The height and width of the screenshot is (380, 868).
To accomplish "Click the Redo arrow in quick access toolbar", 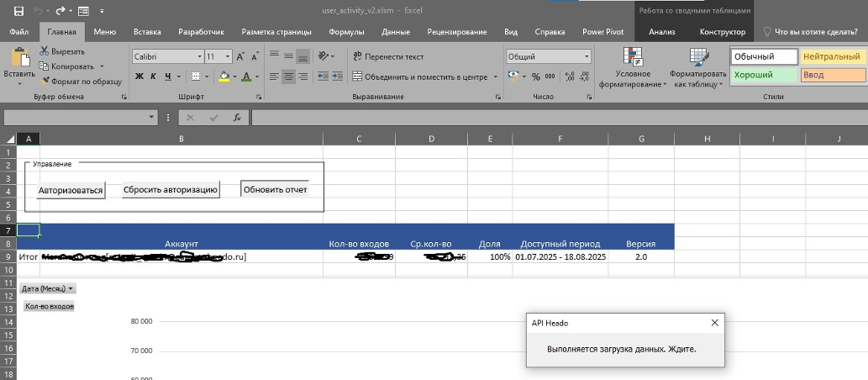I will click(60, 11).
